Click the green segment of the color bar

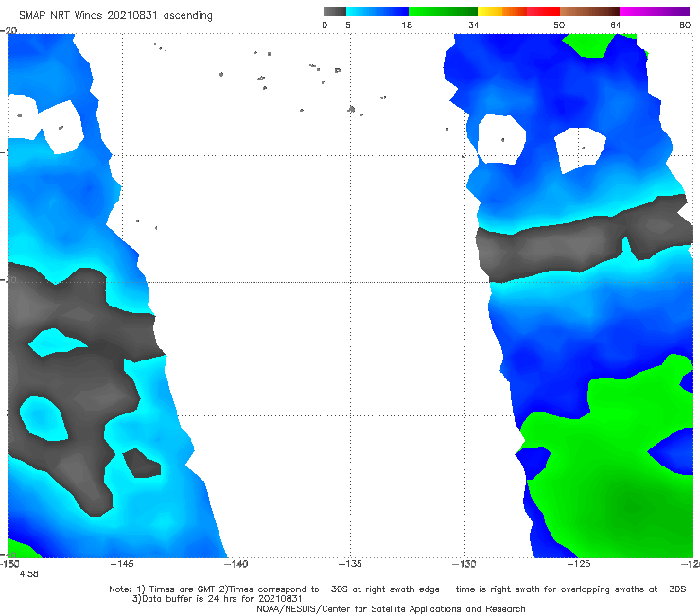point(443,11)
